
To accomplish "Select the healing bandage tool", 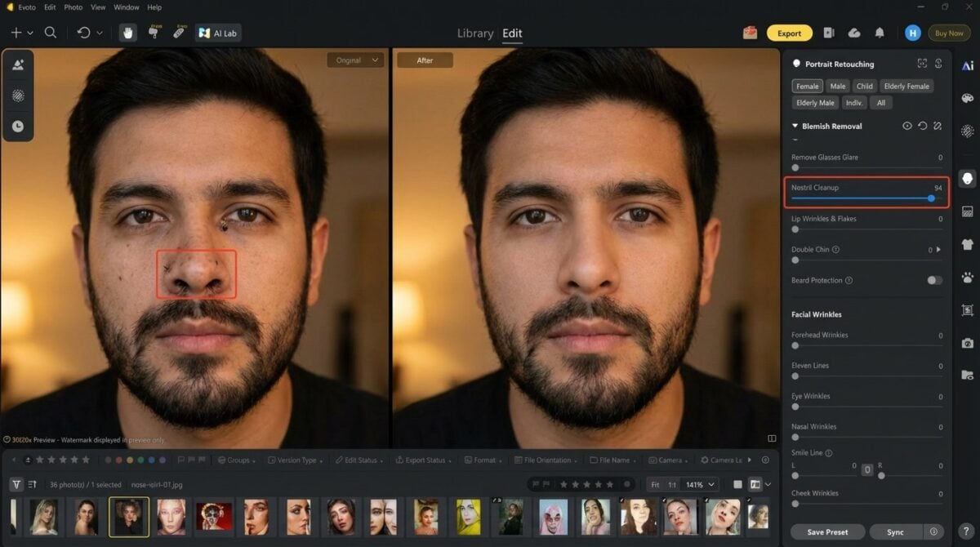I will pyautogui.click(x=178, y=33).
